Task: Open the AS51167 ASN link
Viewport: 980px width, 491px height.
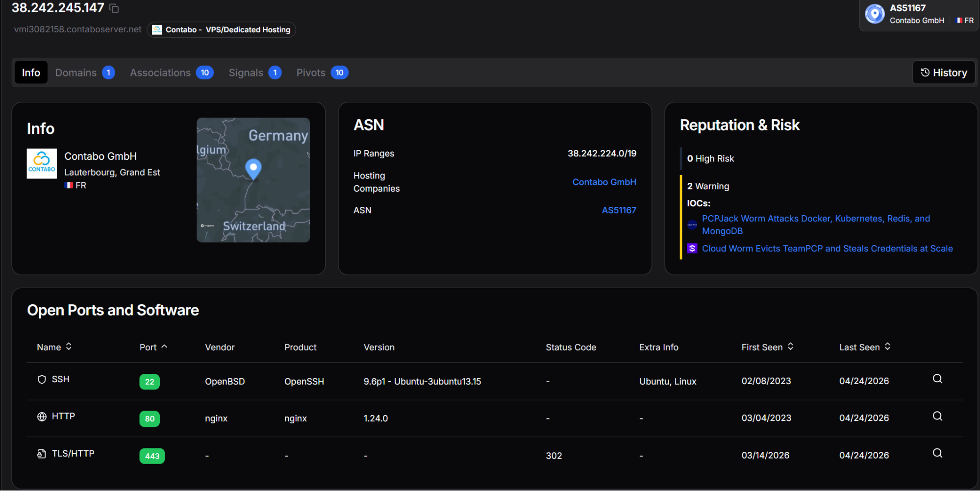Action: tap(619, 210)
